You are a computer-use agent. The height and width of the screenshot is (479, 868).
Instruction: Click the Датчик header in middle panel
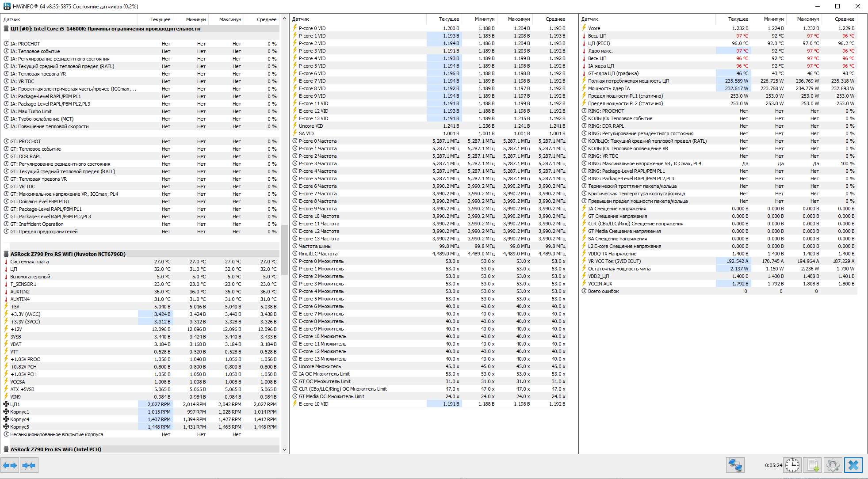point(301,19)
